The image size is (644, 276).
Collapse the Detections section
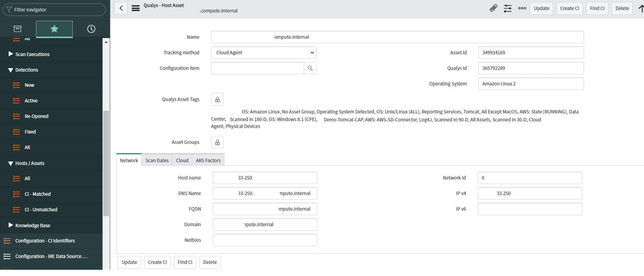pos(10,70)
